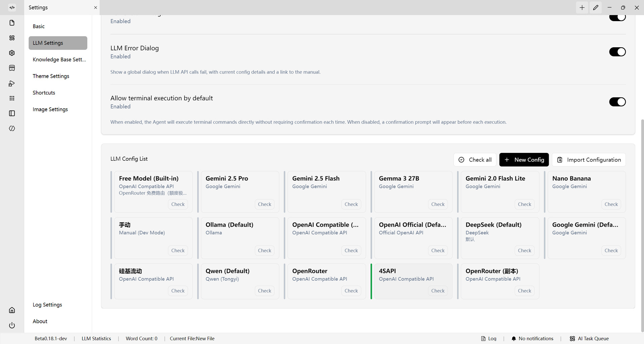Open Image Settings section
The width and height of the screenshot is (644, 344).
pyautogui.click(x=58, y=109)
